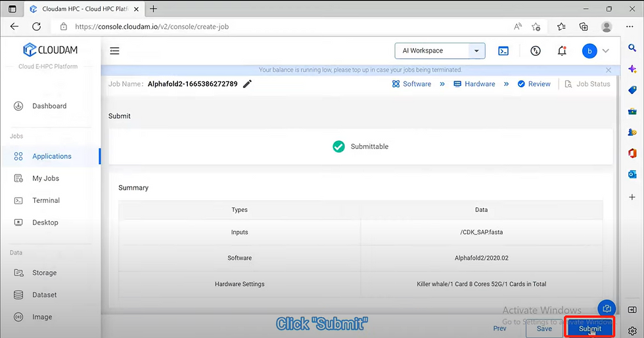The height and width of the screenshot is (338, 644).
Task: Click the Alphafold2/2020.02 software cell
Action: (x=481, y=258)
